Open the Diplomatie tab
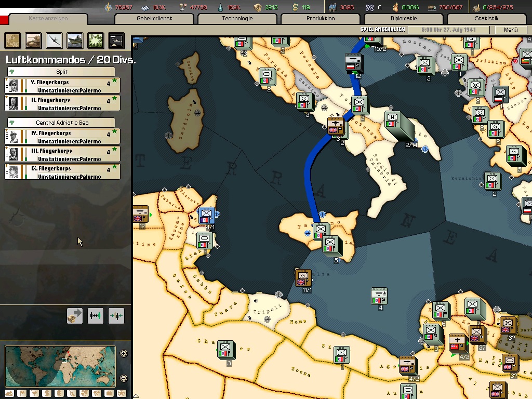Viewport: 532px width, 399px height. [x=404, y=19]
